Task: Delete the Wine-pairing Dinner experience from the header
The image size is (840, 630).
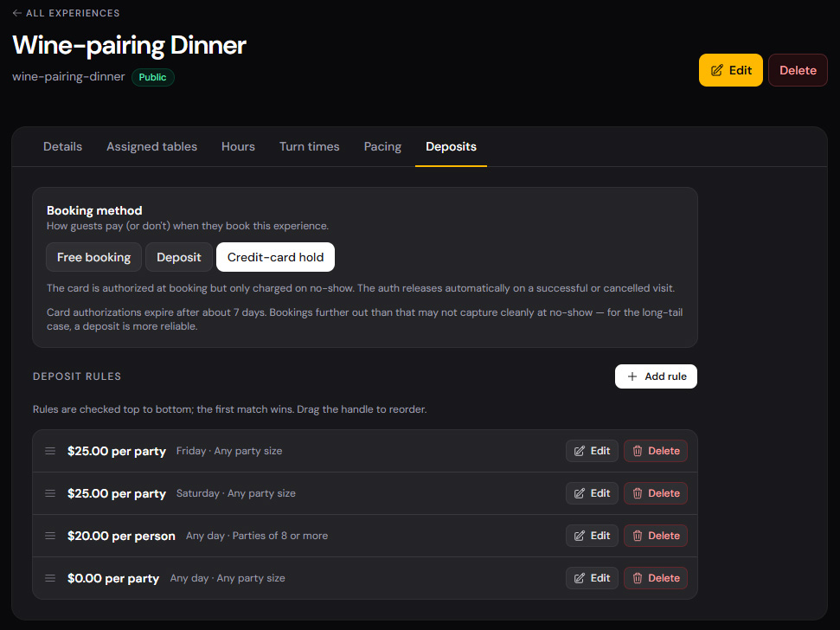Action: click(x=798, y=70)
